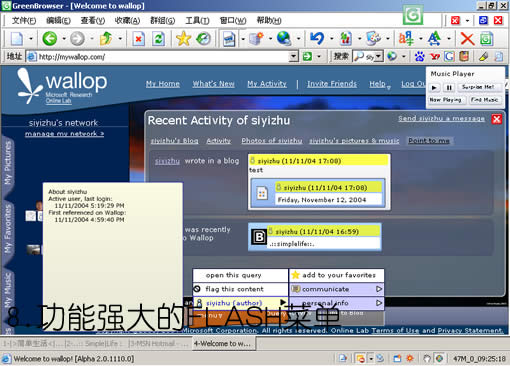Click the blog document icon beside Friday date
This screenshot has height=366, width=510.
(262, 193)
